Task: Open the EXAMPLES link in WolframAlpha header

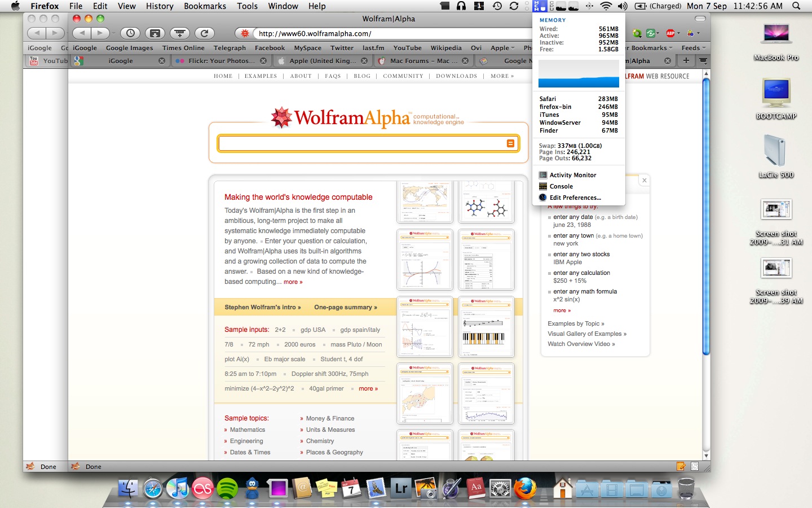Action: tap(261, 76)
